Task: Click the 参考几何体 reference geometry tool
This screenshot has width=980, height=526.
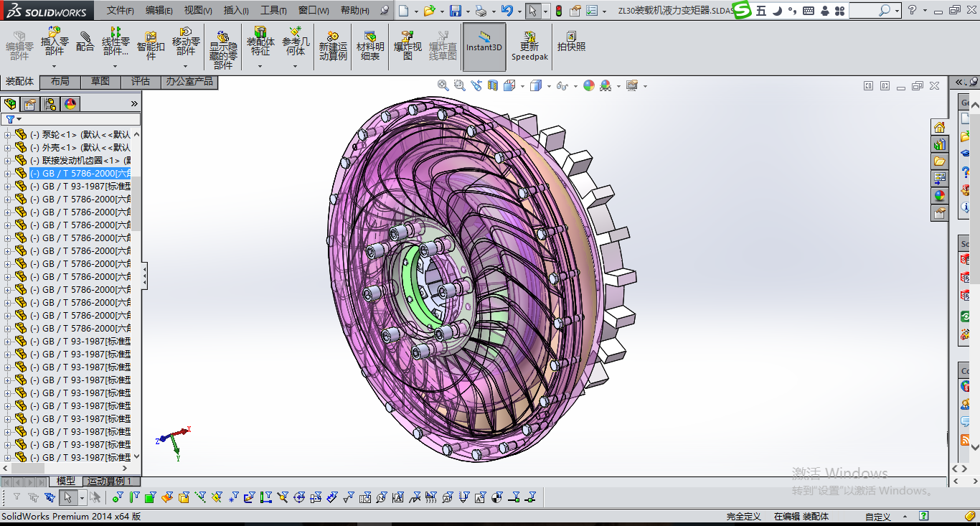Action: tap(296, 42)
